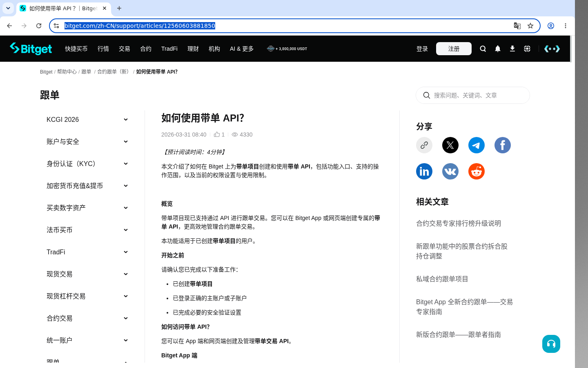
Task: View site information icon in address bar
Action: click(56, 26)
